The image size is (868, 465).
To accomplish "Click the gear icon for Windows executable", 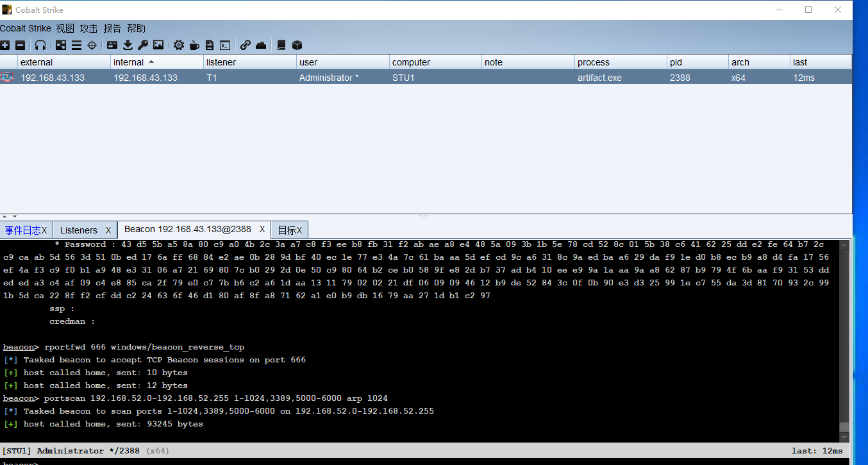I will [x=179, y=45].
